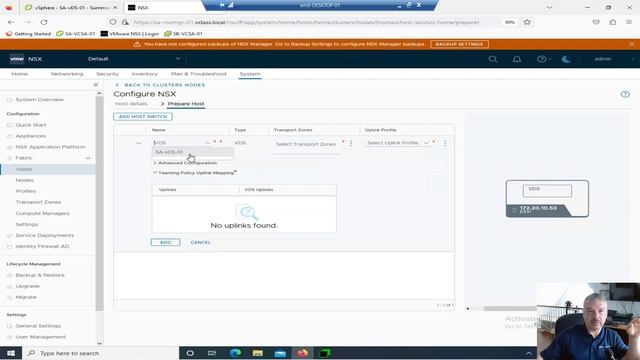Switch to the Inventory tab

coord(144,74)
